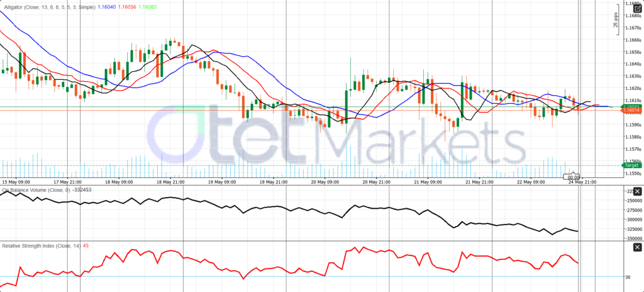This screenshot has width=644, height=292.
Task: Select the 19 May 09:00 time label
Action: [x=222, y=181]
